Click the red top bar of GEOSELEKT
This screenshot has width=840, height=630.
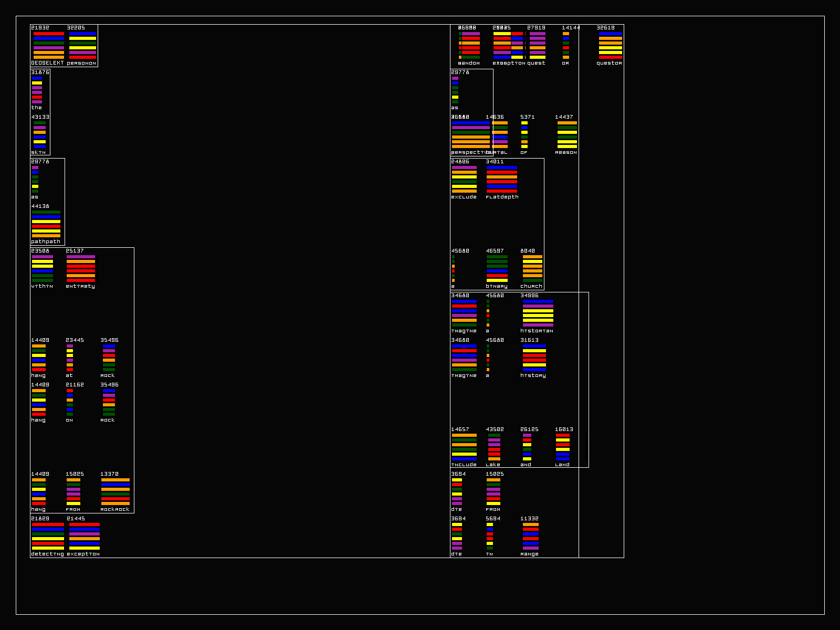tap(48, 34)
